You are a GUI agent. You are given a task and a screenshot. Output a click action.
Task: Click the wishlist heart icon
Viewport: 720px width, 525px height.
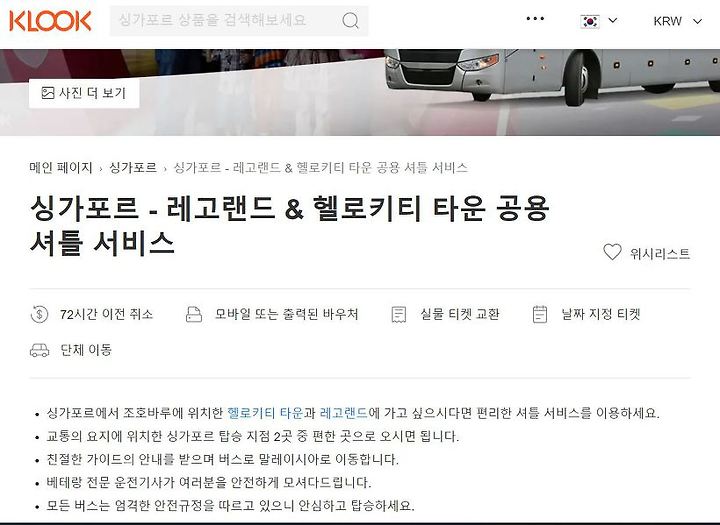tap(612, 252)
